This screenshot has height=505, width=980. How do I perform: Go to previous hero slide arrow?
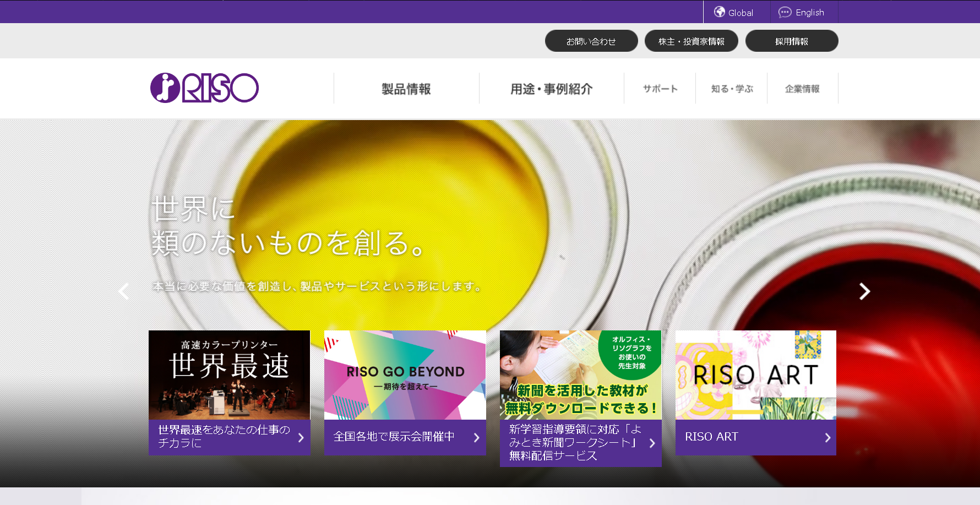124,291
